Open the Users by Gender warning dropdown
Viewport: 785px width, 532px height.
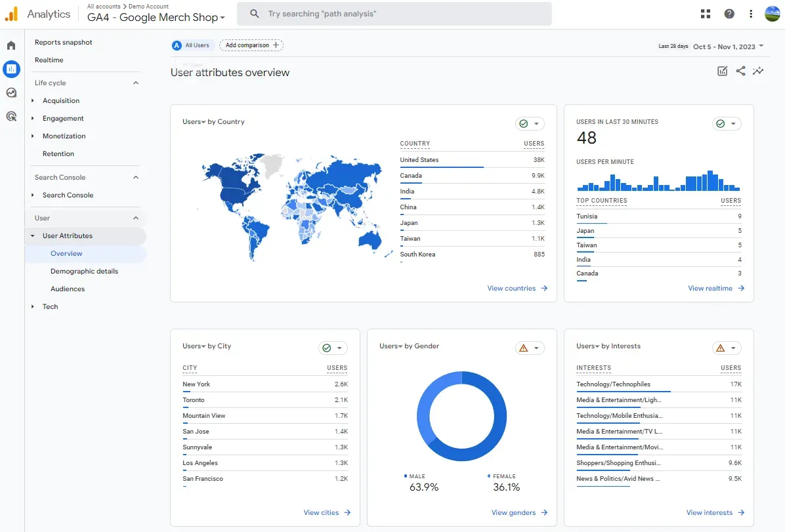pos(530,348)
